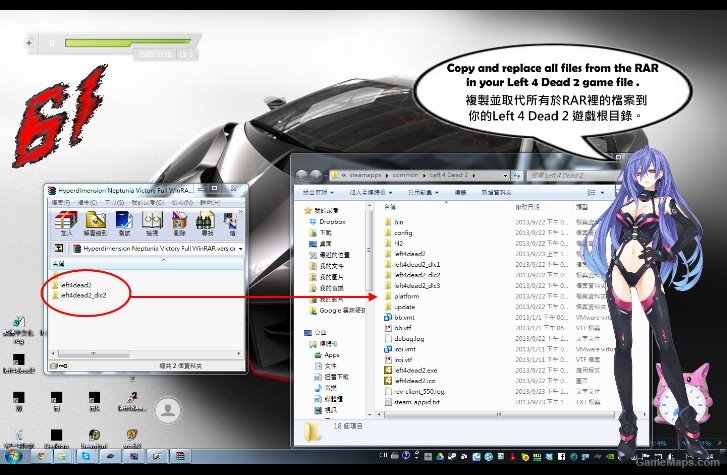Viewport: 727px width, 475px height.
Task: Click the Explorer refresh button beside address bar
Action: tap(517, 175)
